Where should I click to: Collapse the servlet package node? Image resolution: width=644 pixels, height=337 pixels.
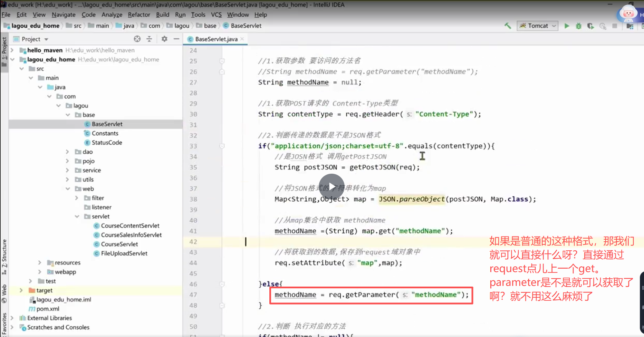(x=77, y=216)
